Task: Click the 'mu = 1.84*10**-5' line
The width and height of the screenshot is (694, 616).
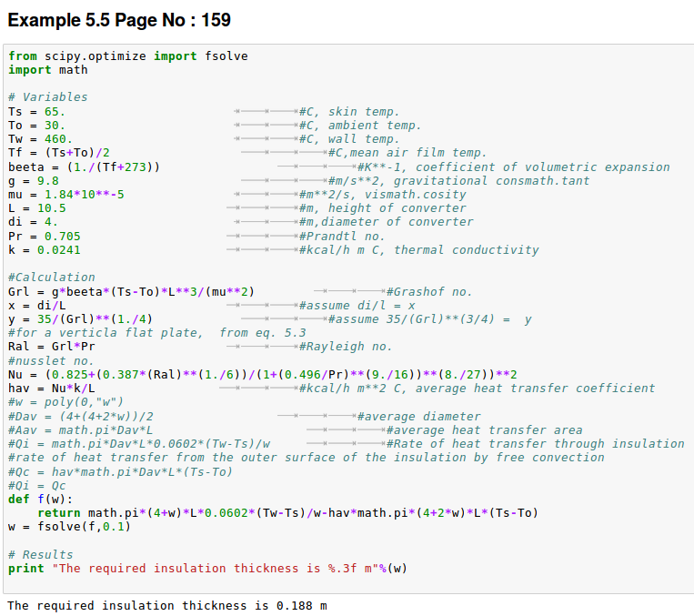Action: pyautogui.click(x=65, y=195)
